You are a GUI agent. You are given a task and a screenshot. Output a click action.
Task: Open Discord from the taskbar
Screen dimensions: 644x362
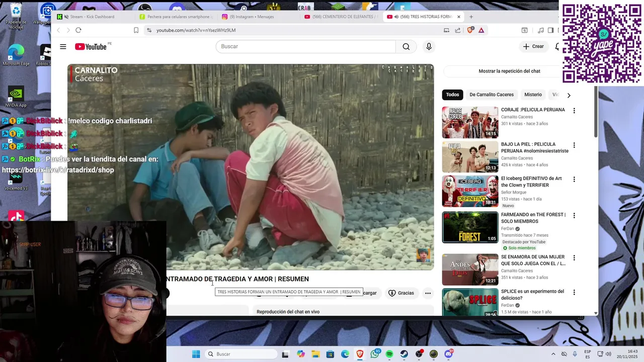pos(448,354)
